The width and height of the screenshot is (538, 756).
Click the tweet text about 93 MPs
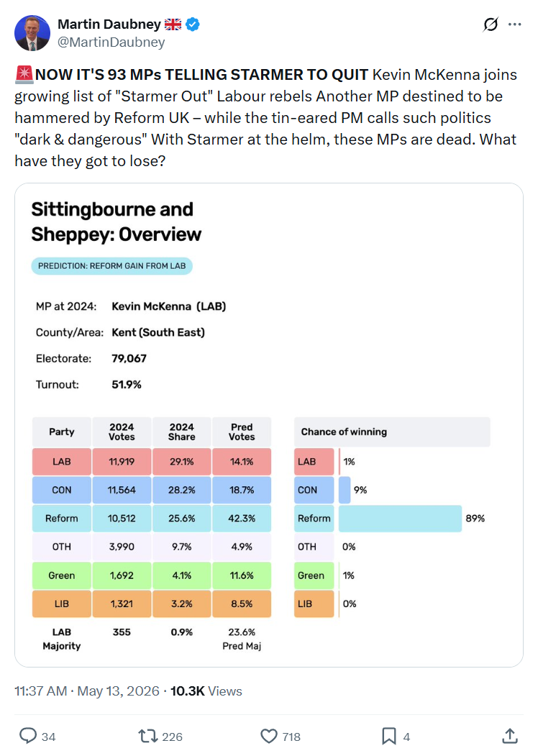(x=265, y=117)
